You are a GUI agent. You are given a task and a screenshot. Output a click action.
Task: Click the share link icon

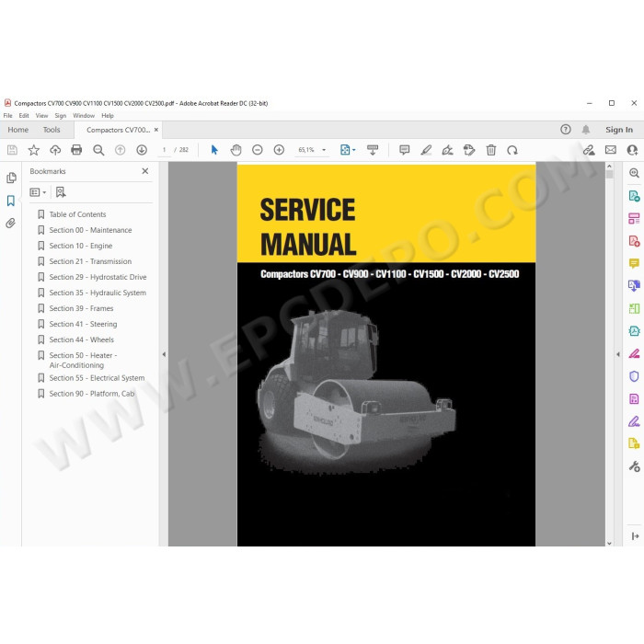tap(589, 150)
